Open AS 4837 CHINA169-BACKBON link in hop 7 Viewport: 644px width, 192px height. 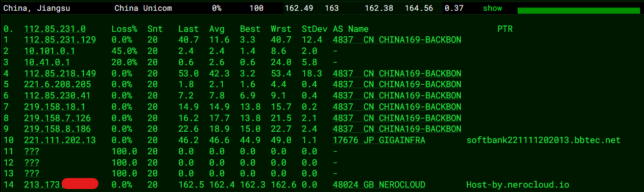pyautogui.click(x=397, y=107)
